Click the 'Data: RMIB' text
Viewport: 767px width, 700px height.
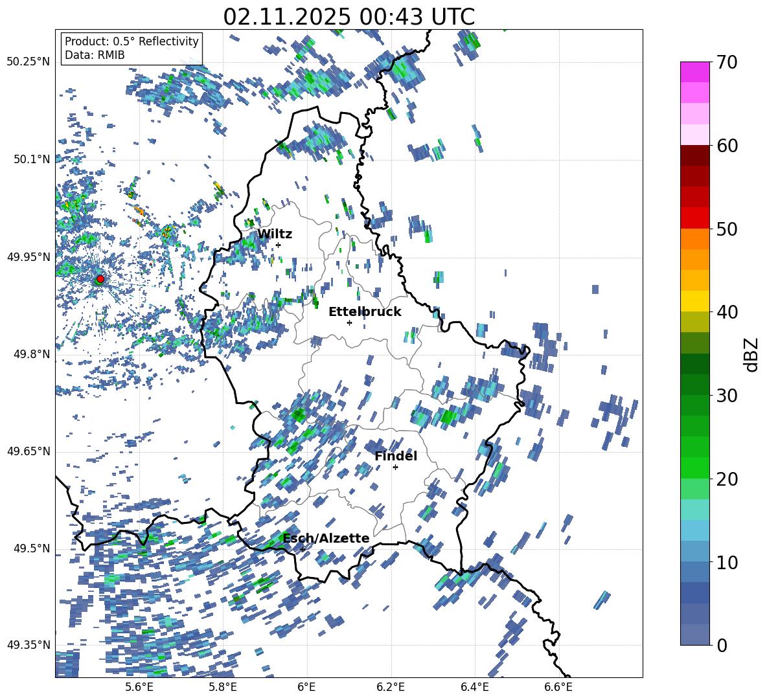[95, 55]
